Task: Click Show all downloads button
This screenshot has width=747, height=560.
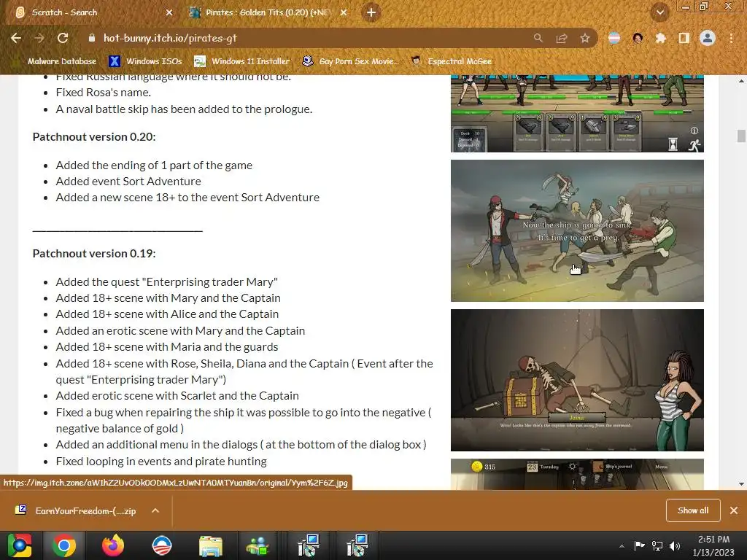Action: tap(693, 510)
